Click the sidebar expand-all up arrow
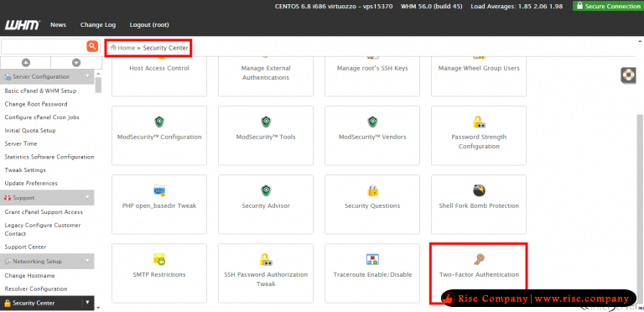 click(x=26, y=63)
